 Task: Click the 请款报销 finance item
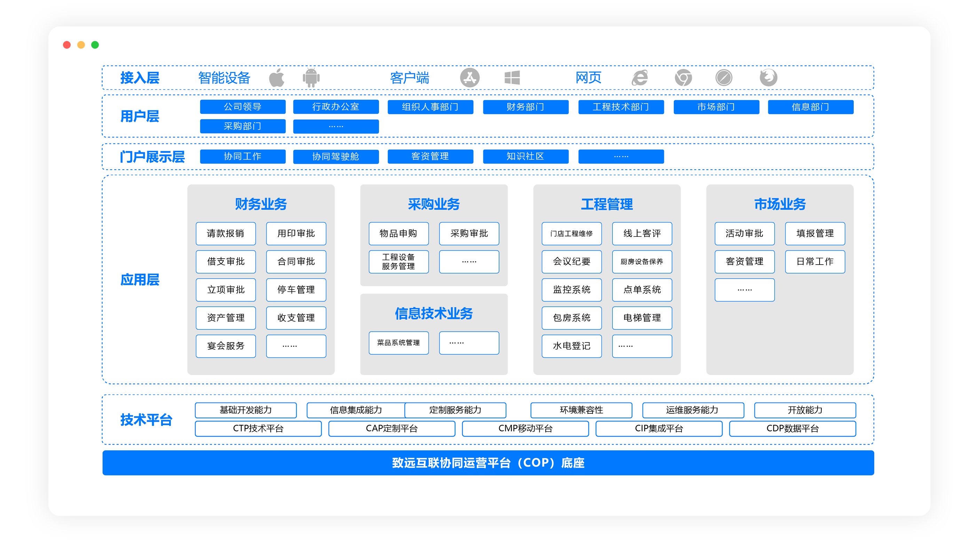click(x=226, y=233)
